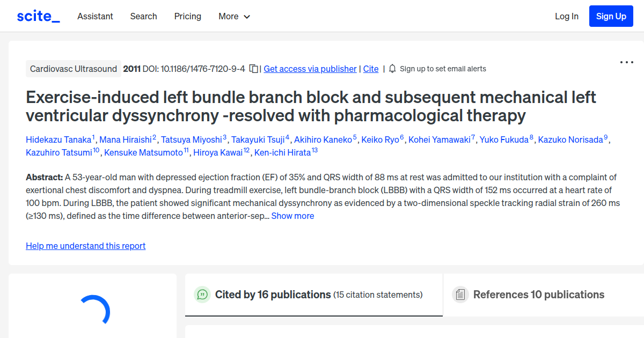The width and height of the screenshot is (644, 338).
Task: Click the Cite link
Action: (370, 69)
